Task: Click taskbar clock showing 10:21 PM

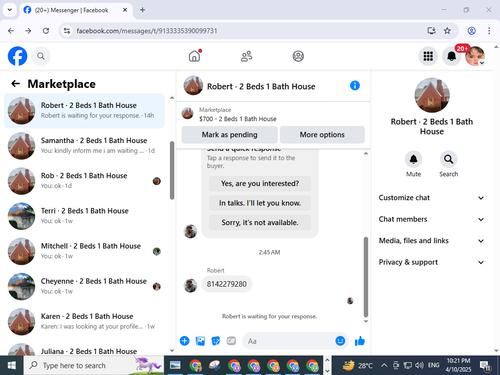Action: [x=458, y=365]
